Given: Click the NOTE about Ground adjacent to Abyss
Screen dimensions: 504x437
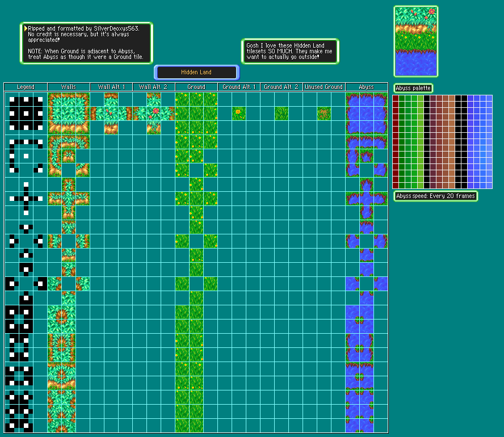Looking at the screenshot, I should point(86,54).
